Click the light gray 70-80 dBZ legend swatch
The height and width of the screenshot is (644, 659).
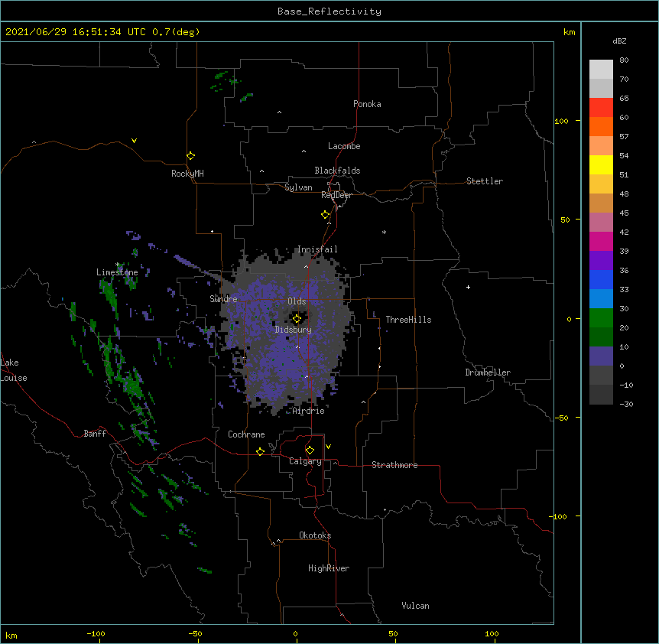tap(601, 69)
